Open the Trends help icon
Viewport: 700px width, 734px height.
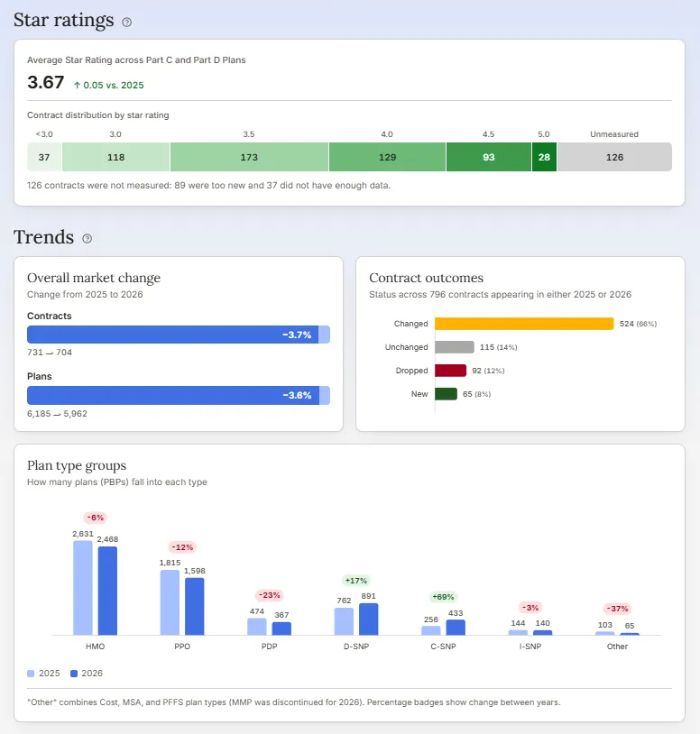point(87,239)
